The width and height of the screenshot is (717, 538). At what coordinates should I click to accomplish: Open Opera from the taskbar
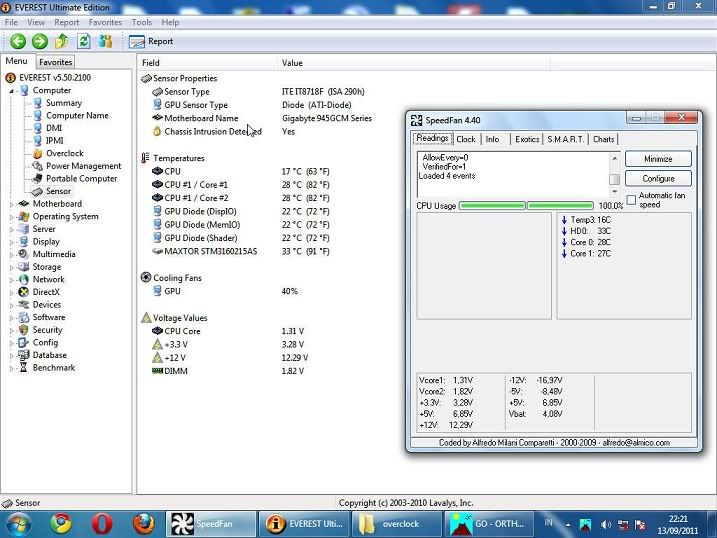click(x=102, y=524)
